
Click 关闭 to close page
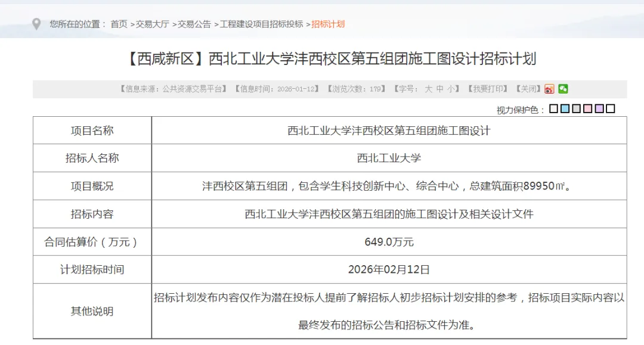pos(528,89)
